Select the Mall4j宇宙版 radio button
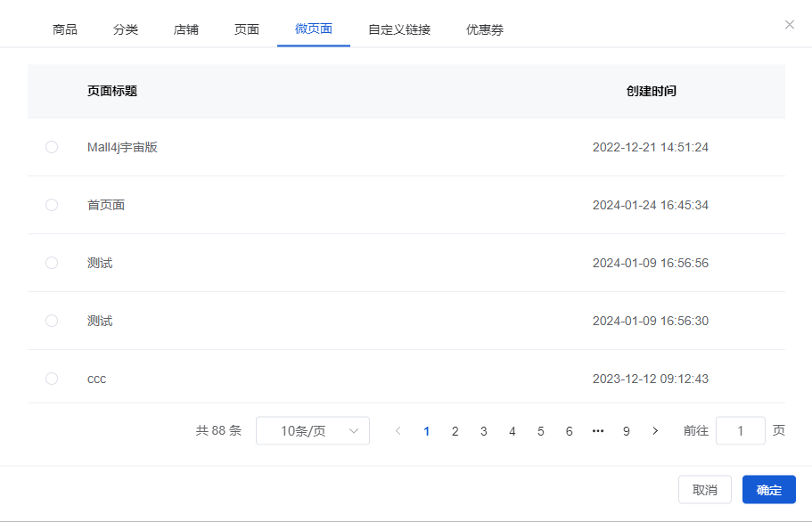This screenshot has width=812, height=522. (52, 147)
